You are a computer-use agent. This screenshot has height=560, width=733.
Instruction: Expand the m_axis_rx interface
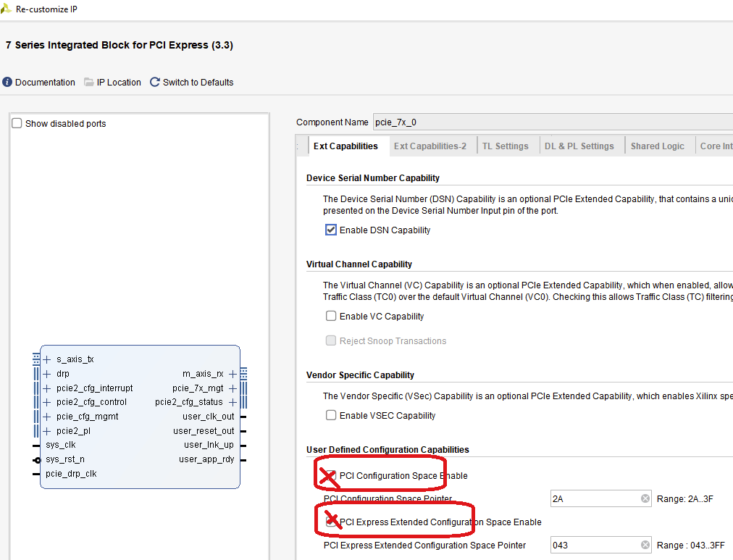(x=233, y=374)
